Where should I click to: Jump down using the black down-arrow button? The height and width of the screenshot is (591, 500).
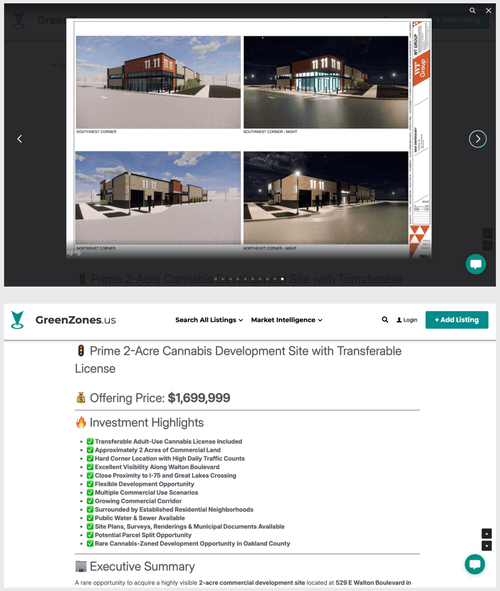(x=486, y=545)
